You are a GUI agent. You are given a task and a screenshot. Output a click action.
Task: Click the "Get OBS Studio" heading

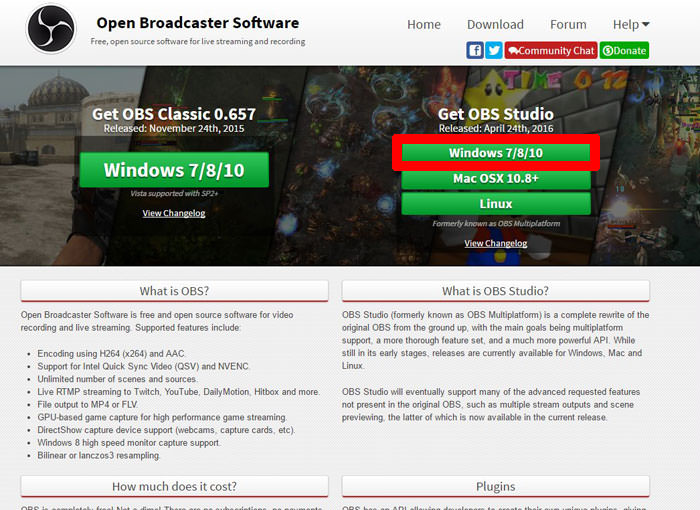click(x=496, y=114)
